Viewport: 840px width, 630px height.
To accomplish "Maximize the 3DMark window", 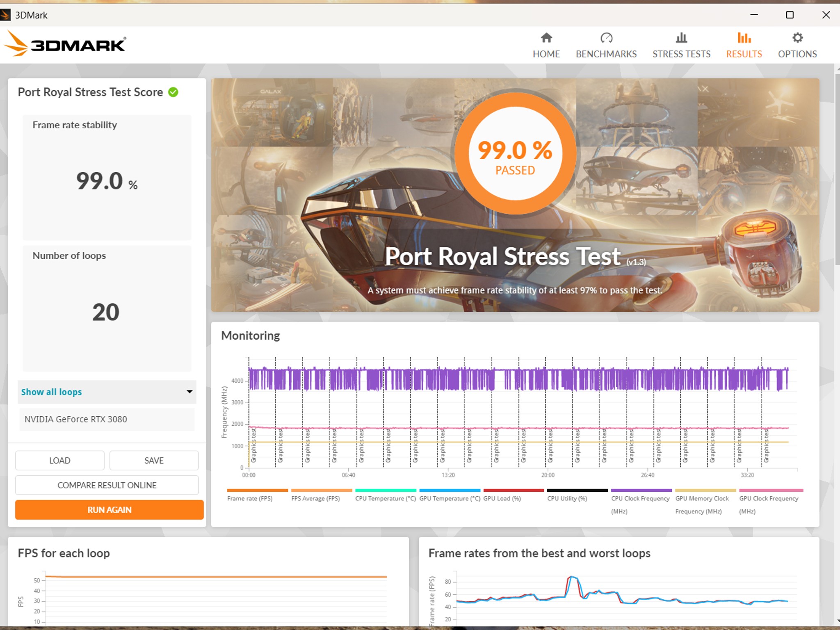I will [790, 15].
